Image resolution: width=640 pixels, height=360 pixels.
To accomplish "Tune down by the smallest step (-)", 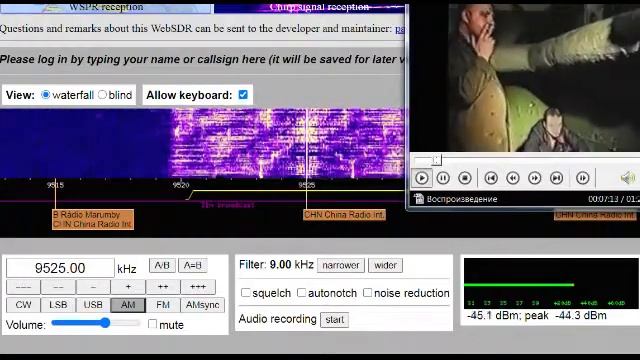I will click(x=93, y=287).
